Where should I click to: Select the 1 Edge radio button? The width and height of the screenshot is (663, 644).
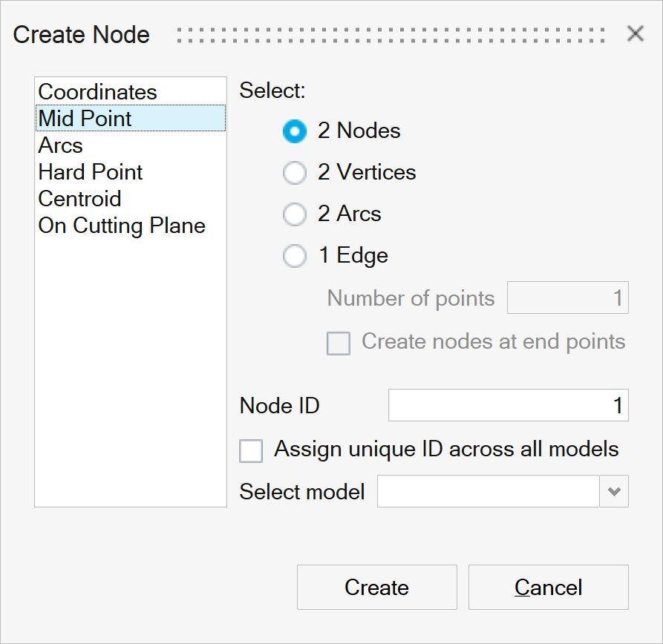coord(295,256)
